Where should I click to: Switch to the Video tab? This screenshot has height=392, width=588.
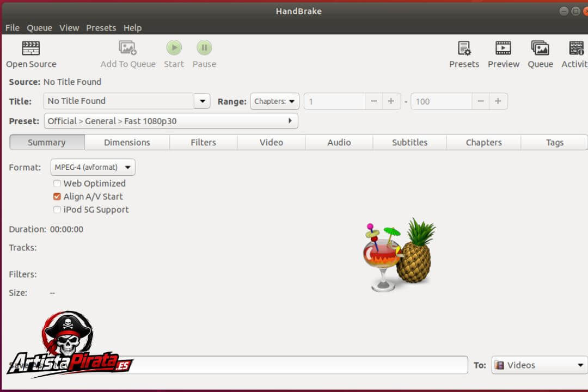click(x=271, y=143)
